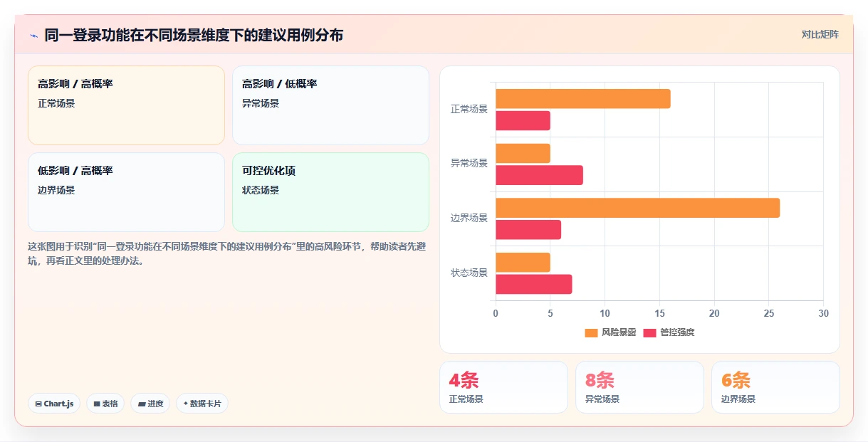Click the Chart.js tag chip
868x442 pixels.
[x=54, y=404]
